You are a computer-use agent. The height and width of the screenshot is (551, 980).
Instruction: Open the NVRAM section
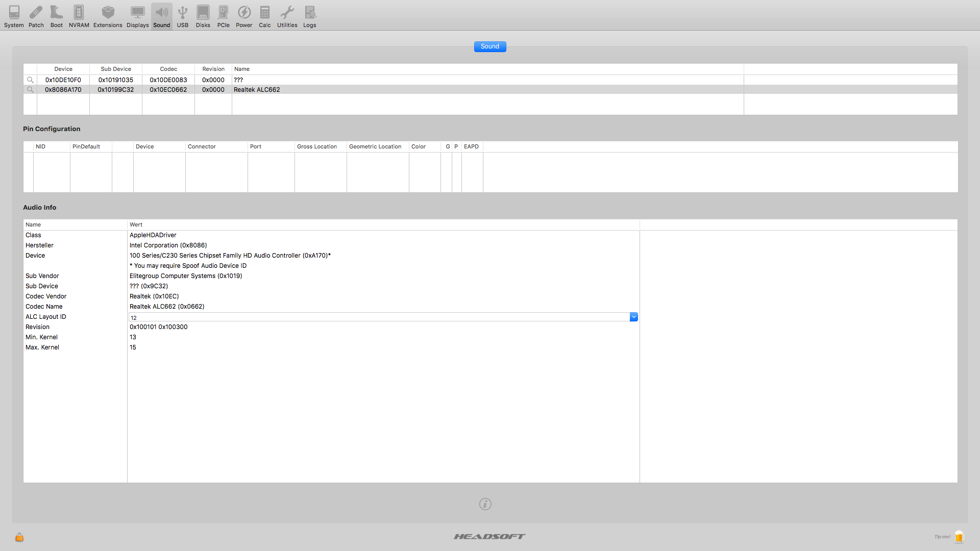coord(79,16)
